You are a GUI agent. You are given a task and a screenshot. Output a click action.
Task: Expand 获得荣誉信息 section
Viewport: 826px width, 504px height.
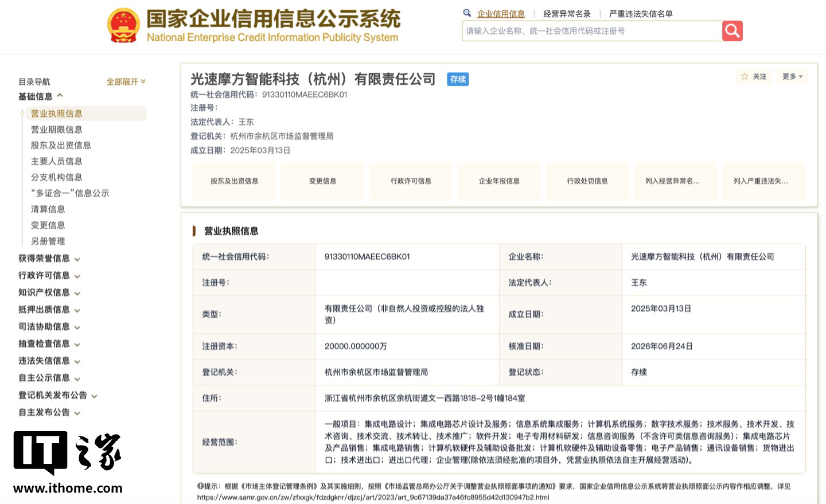(x=49, y=259)
